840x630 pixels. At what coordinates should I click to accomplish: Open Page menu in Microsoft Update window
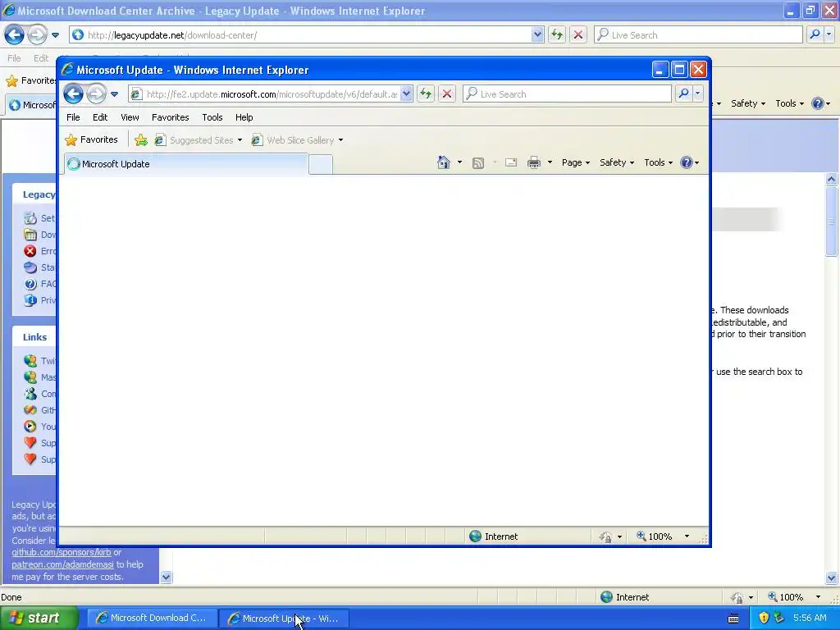575,162
